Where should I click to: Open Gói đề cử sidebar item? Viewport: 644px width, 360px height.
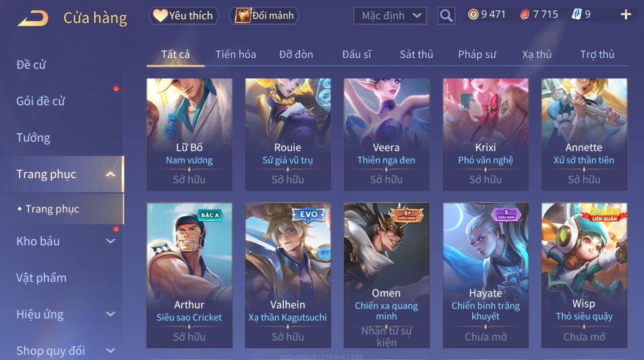pyautogui.click(x=41, y=101)
